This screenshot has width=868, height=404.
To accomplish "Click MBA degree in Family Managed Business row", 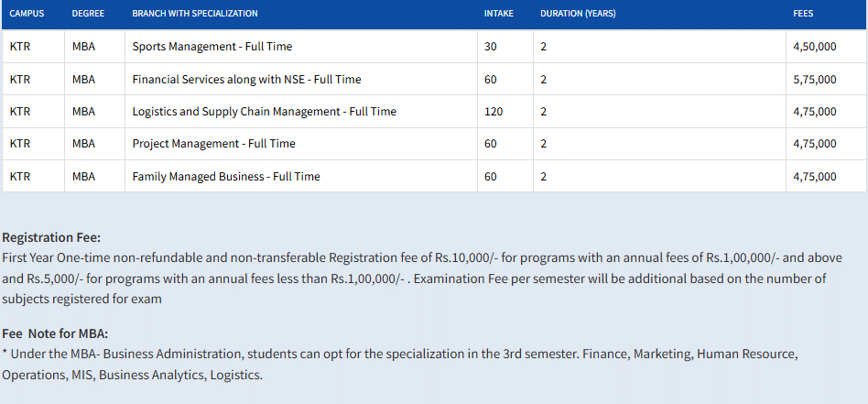I will click(83, 177).
